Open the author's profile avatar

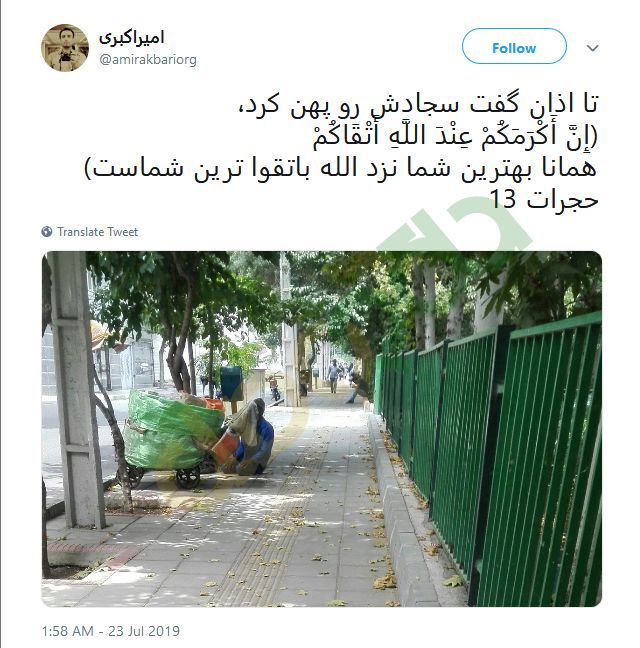point(65,48)
